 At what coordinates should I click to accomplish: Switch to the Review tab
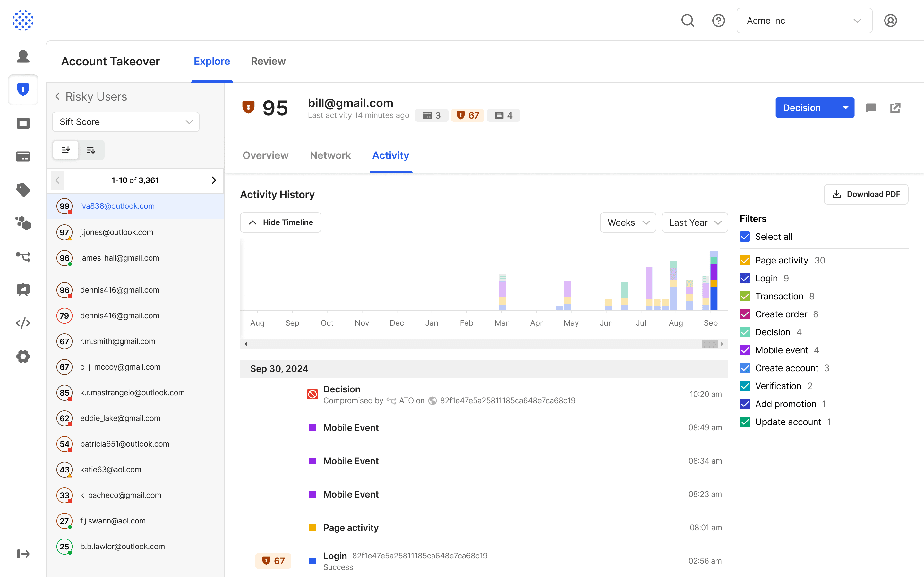tap(268, 61)
